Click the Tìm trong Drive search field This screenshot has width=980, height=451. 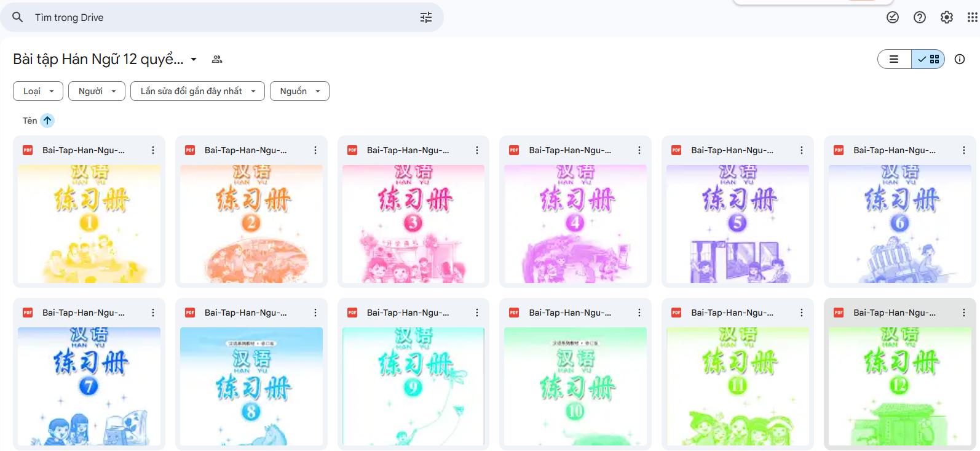click(x=221, y=17)
